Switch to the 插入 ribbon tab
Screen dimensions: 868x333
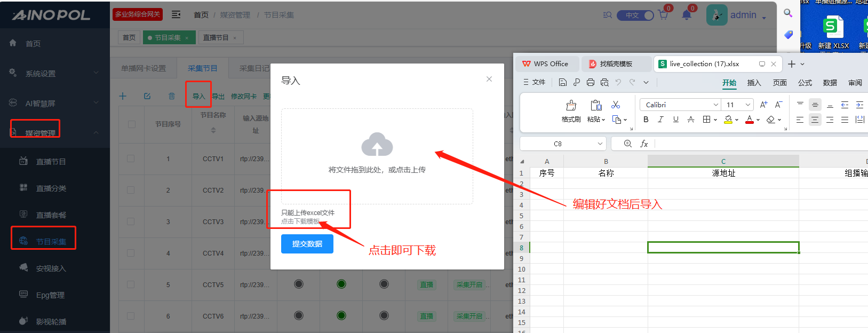pos(754,83)
